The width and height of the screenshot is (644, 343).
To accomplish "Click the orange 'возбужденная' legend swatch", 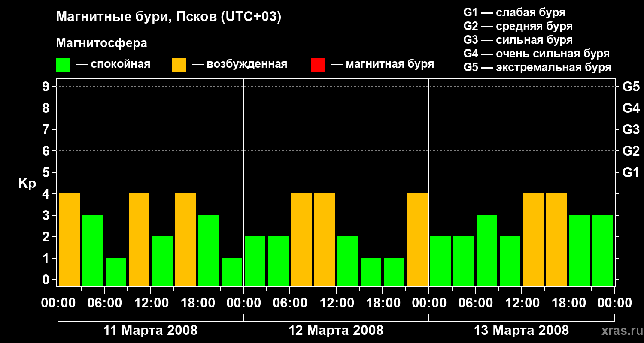I will point(179,65).
